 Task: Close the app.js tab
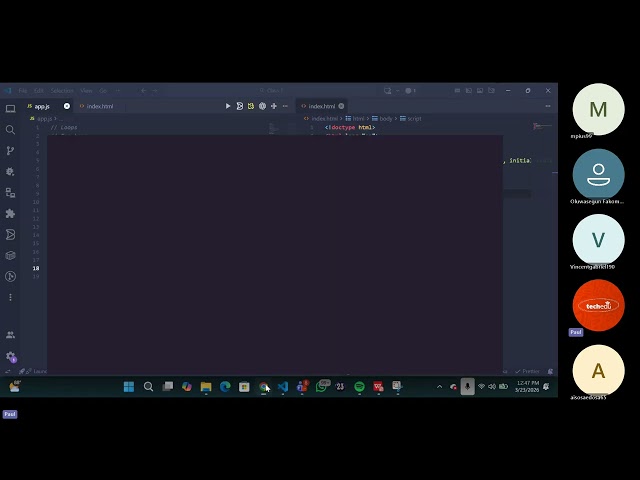click(67, 106)
